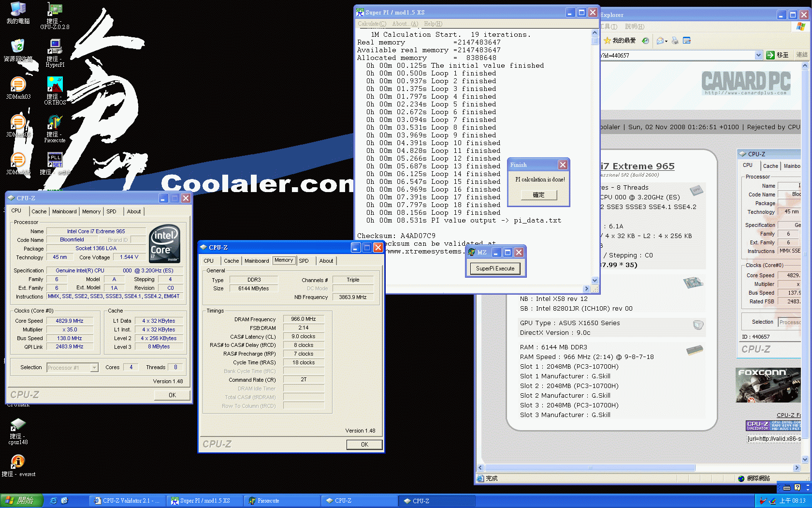Click Internet Explorer quick launch icon

(x=53, y=501)
